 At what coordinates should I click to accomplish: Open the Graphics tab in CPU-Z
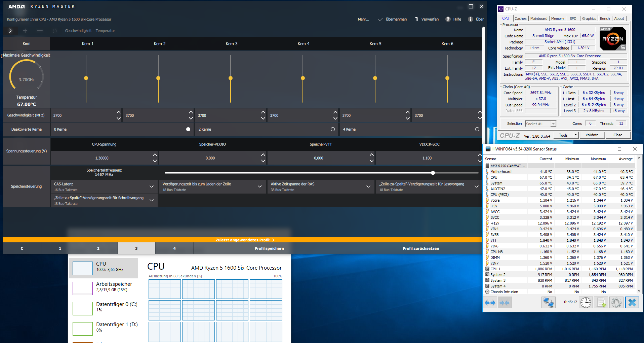589,19
